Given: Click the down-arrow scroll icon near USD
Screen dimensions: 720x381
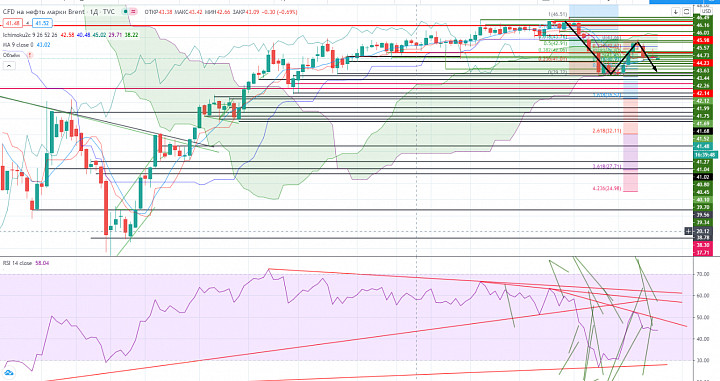Looking at the screenshot, I should click(x=676, y=11).
